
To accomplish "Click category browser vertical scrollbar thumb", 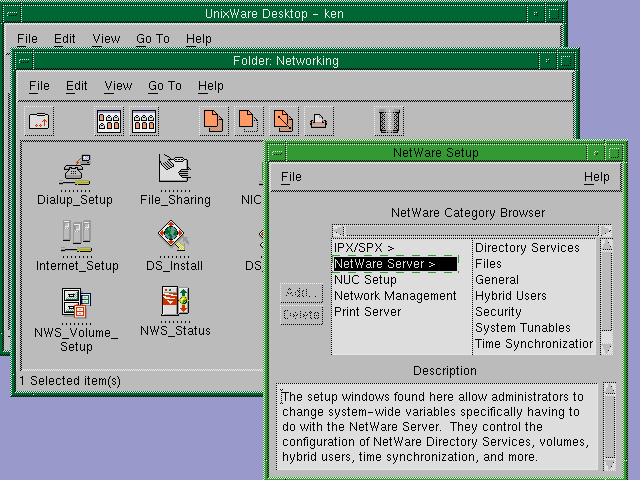I will [x=607, y=291].
